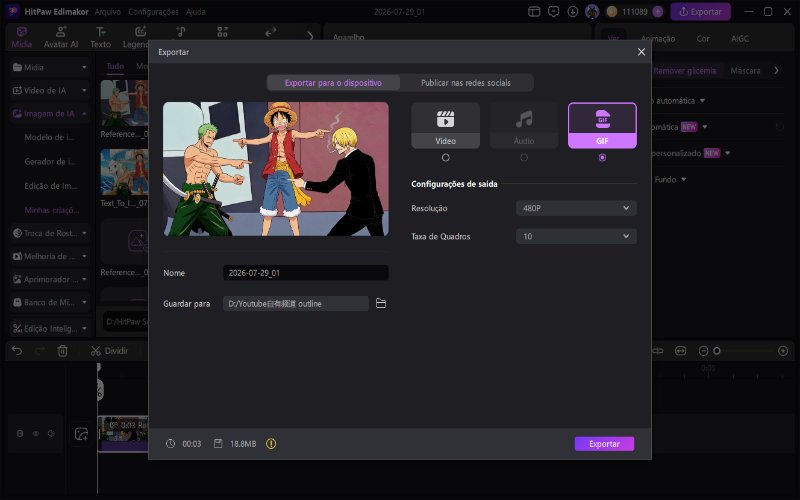Toggle track lock icon in timeline
This screenshot has width=800, height=500.
point(20,434)
